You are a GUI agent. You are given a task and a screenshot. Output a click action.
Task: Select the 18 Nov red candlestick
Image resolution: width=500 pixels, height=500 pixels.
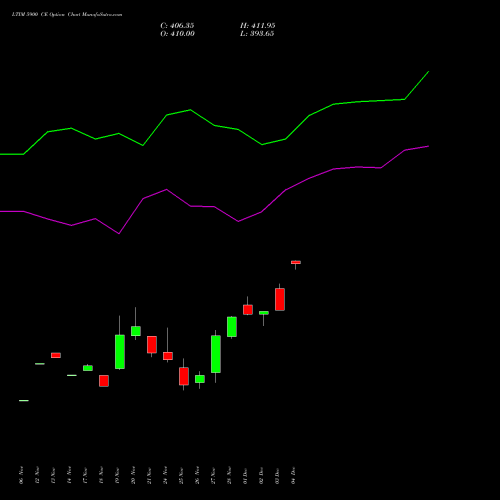[104, 381]
